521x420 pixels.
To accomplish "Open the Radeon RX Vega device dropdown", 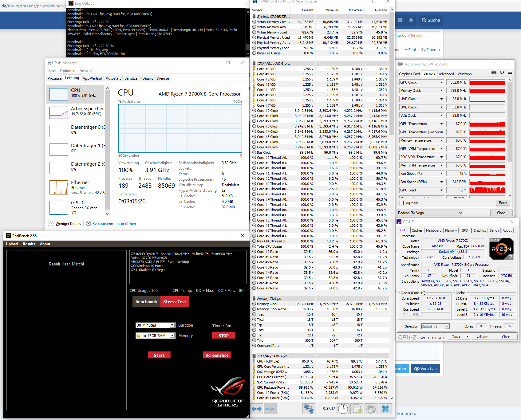I will [430, 213].
